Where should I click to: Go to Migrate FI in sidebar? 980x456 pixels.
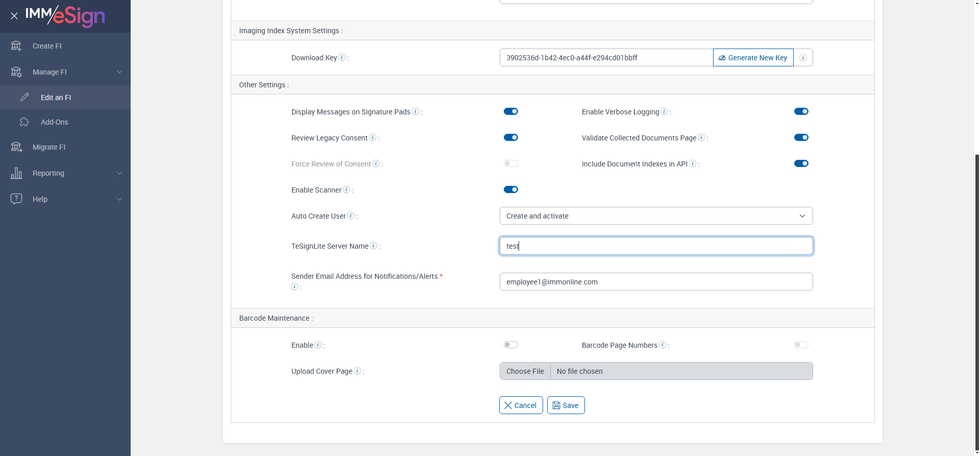[x=49, y=147]
